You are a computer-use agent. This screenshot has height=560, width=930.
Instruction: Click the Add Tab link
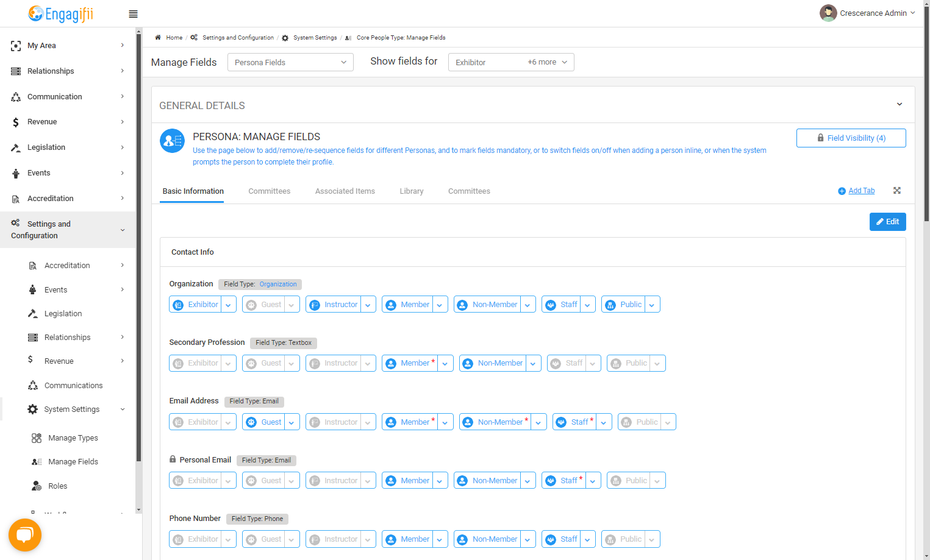(x=861, y=191)
